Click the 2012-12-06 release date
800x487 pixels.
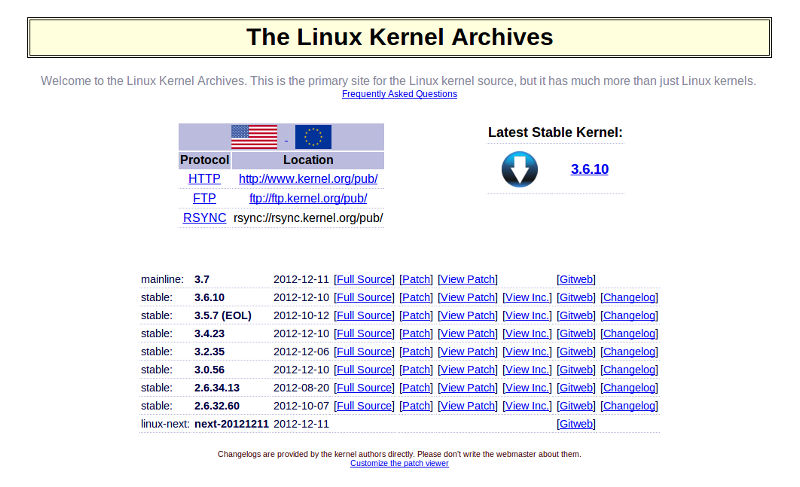[x=302, y=352]
